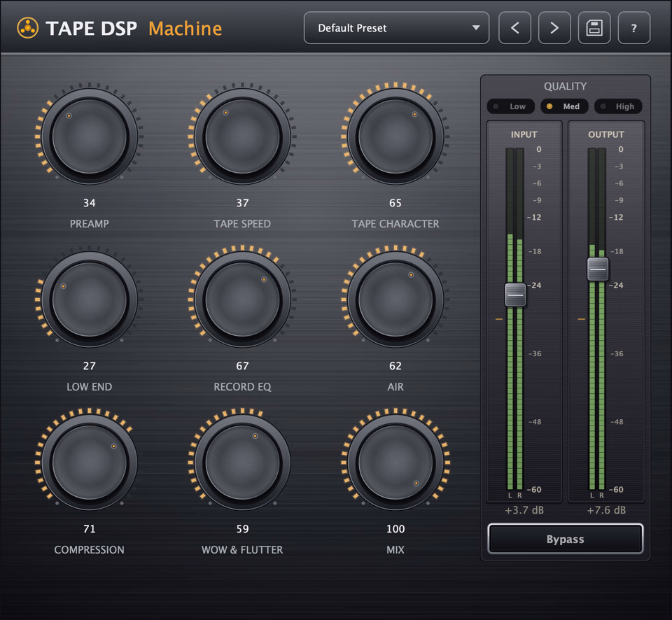This screenshot has width=672, height=620.
Task: Click the Tape DSP reel logo icon
Action: tap(28, 28)
